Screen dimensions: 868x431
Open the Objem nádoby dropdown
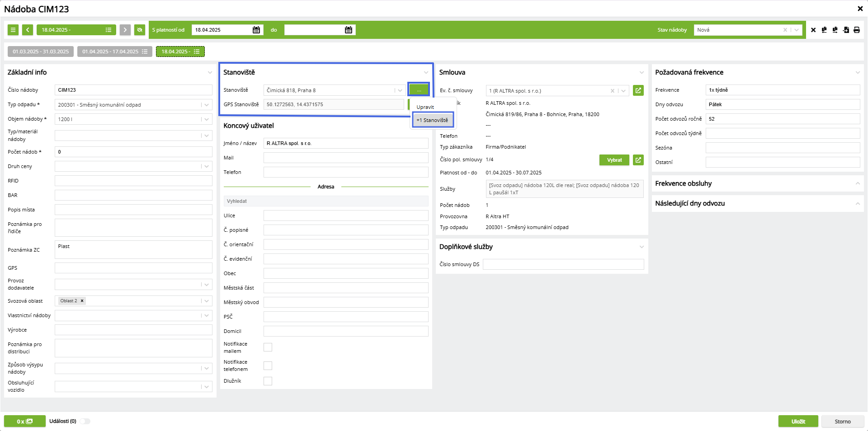pyautogui.click(x=207, y=119)
